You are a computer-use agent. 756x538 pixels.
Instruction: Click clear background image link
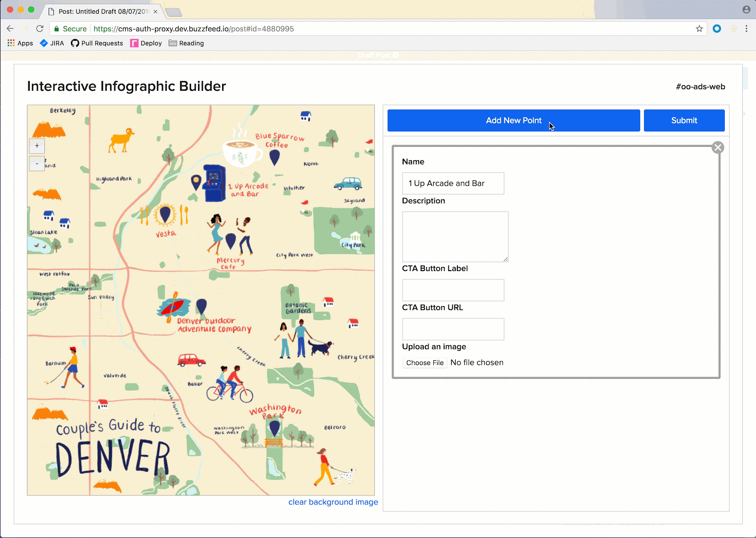[333, 502]
